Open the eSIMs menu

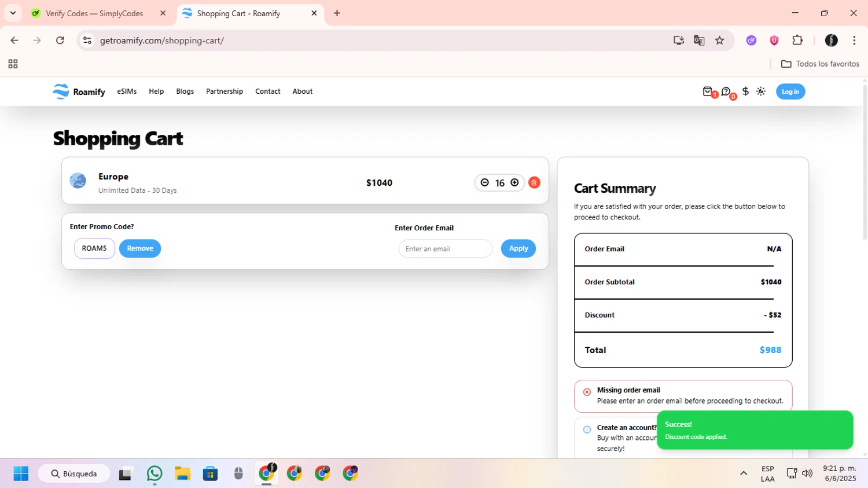(127, 91)
